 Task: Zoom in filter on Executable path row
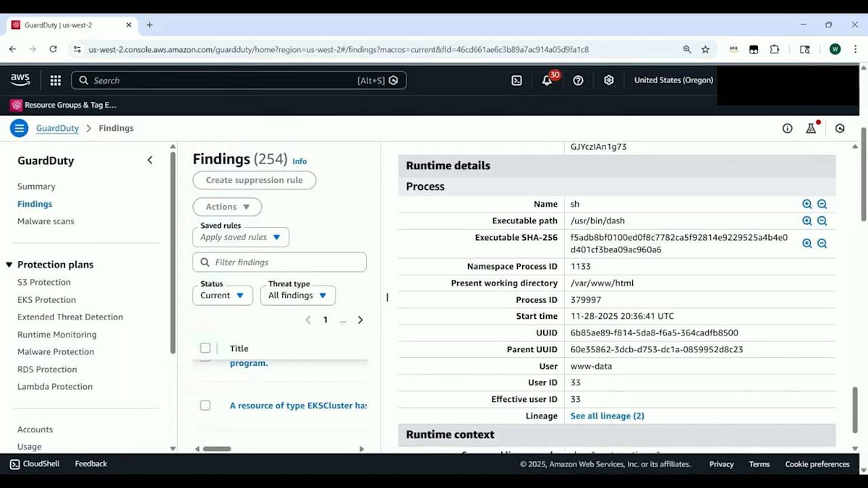pyautogui.click(x=807, y=221)
